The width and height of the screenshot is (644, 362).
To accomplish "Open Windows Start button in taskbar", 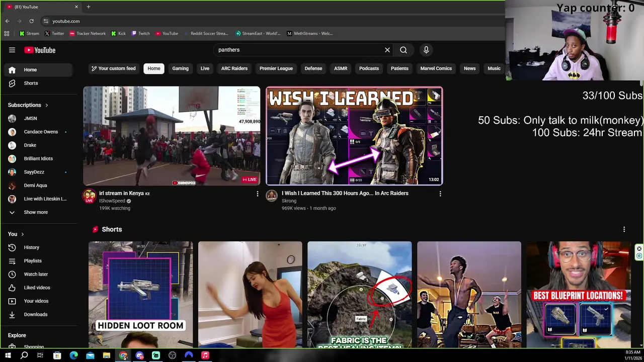I will click(8, 355).
